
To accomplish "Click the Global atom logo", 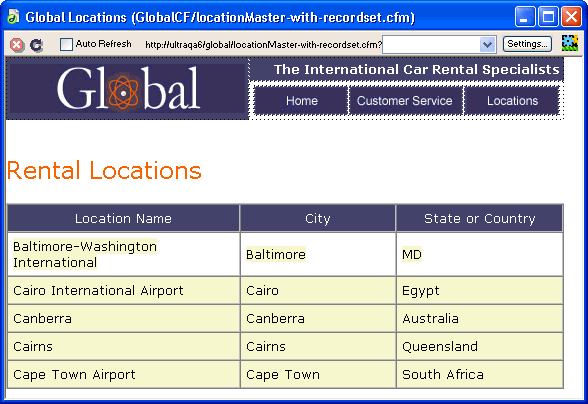I will coord(128,89).
